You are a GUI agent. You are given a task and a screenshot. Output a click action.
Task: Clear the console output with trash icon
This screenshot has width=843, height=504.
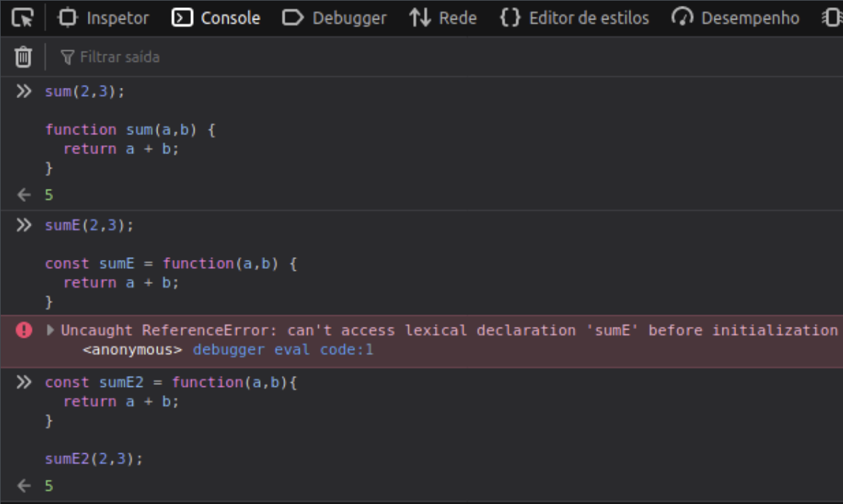click(23, 56)
